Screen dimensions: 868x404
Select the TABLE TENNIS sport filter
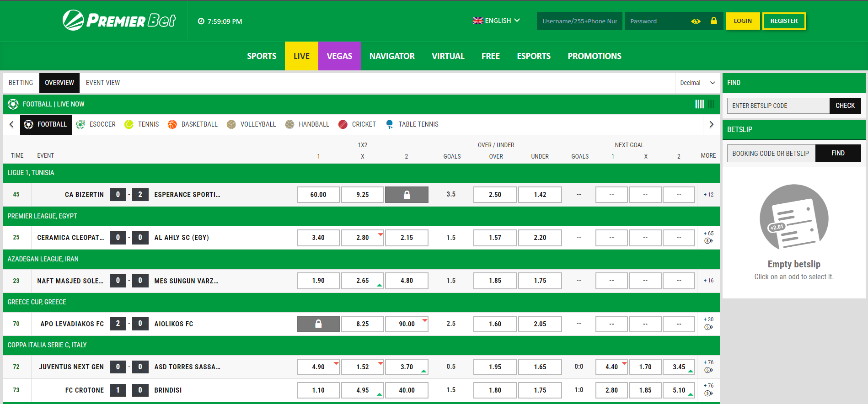click(412, 124)
